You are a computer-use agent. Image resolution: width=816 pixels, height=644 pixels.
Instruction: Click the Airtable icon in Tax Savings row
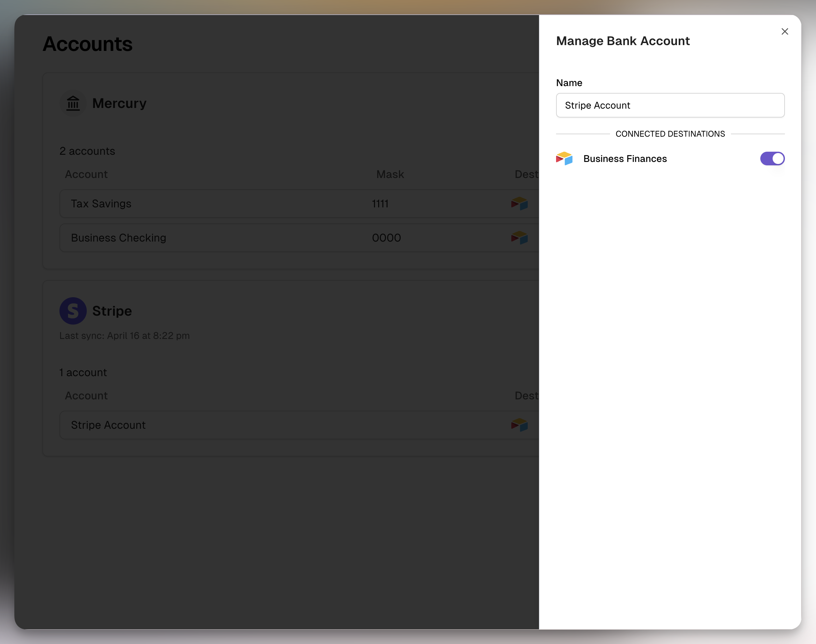pos(519,204)
